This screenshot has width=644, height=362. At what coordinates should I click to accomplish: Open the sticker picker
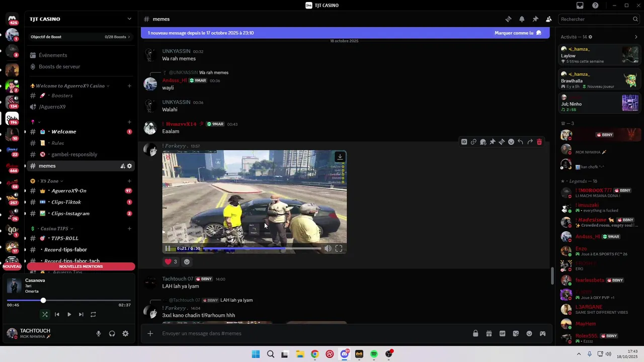pos(516,333)
